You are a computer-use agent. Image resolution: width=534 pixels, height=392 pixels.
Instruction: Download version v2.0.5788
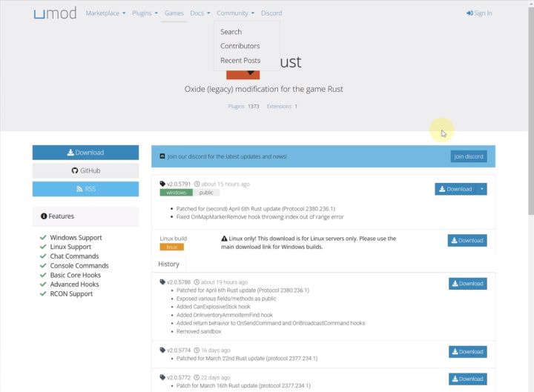(x=467, y=284)
